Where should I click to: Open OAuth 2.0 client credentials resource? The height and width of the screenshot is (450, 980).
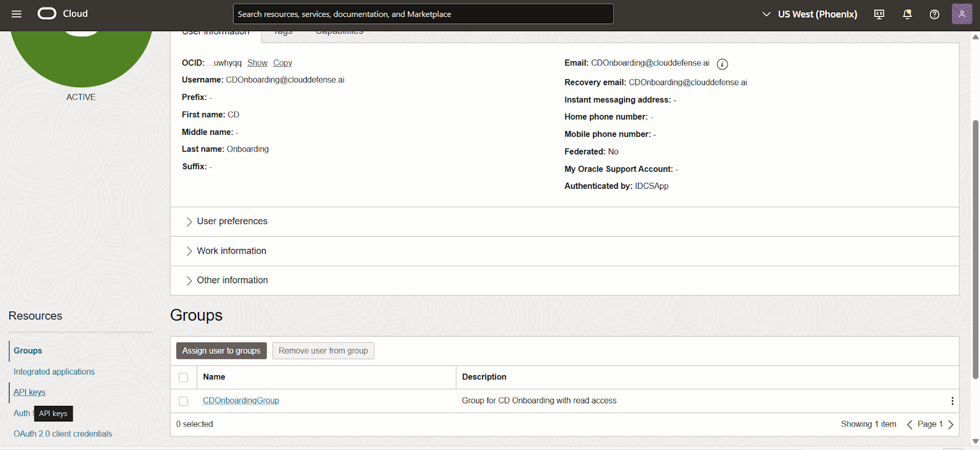pos(62,433)
